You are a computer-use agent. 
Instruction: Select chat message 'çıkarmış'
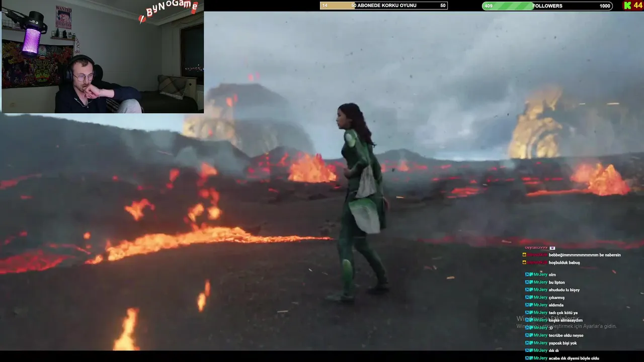556,297
